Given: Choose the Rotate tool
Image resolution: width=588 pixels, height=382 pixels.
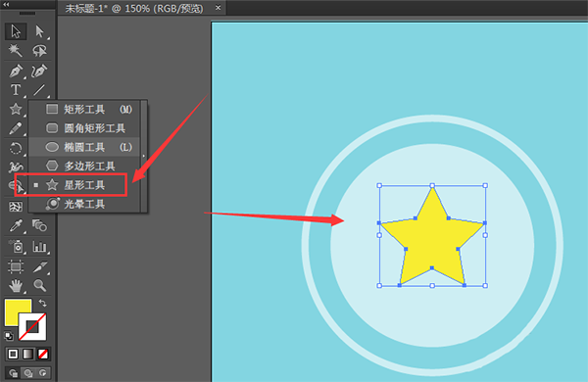Looking at the screenshot, I should pos(16,148).
